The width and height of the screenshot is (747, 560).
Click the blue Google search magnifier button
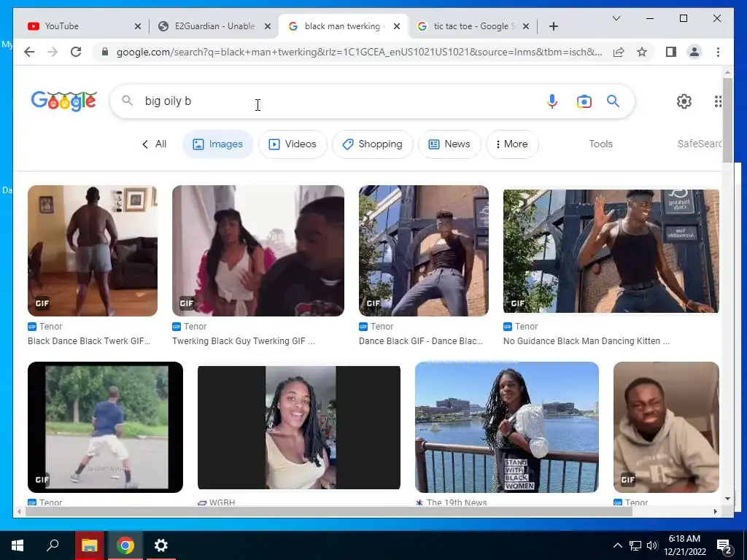point(613,101)
